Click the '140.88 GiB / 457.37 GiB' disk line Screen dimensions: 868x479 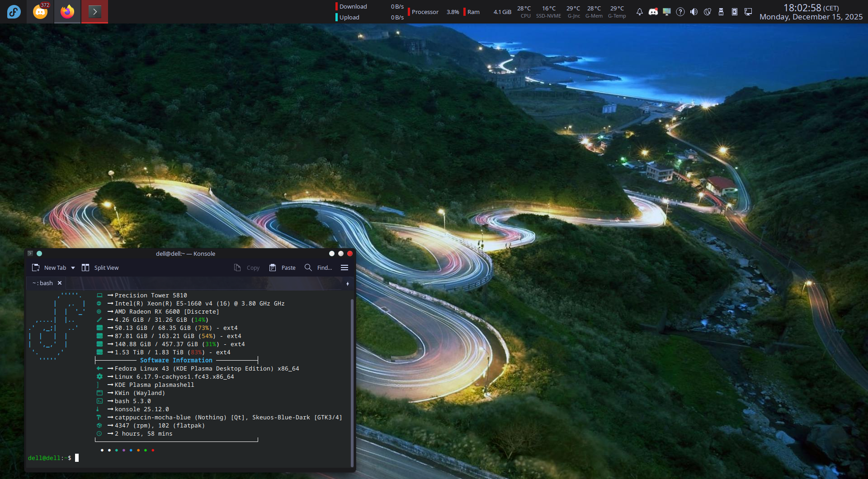click(x=180, y=344)
